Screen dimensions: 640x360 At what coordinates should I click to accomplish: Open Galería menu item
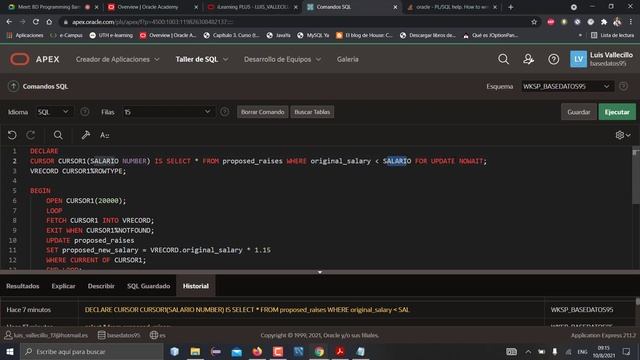(x=347, y=59)
